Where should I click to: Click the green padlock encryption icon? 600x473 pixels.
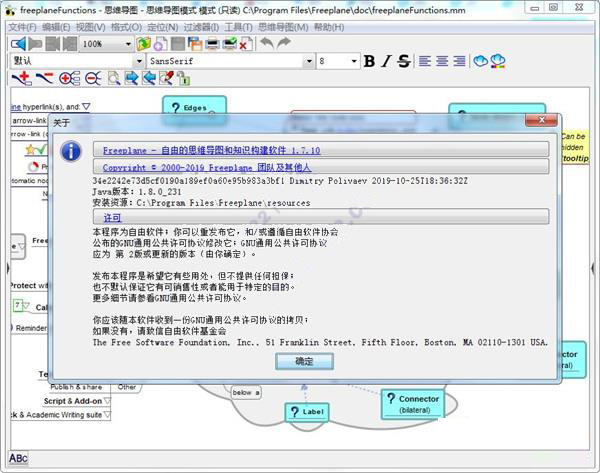(184, 79)
